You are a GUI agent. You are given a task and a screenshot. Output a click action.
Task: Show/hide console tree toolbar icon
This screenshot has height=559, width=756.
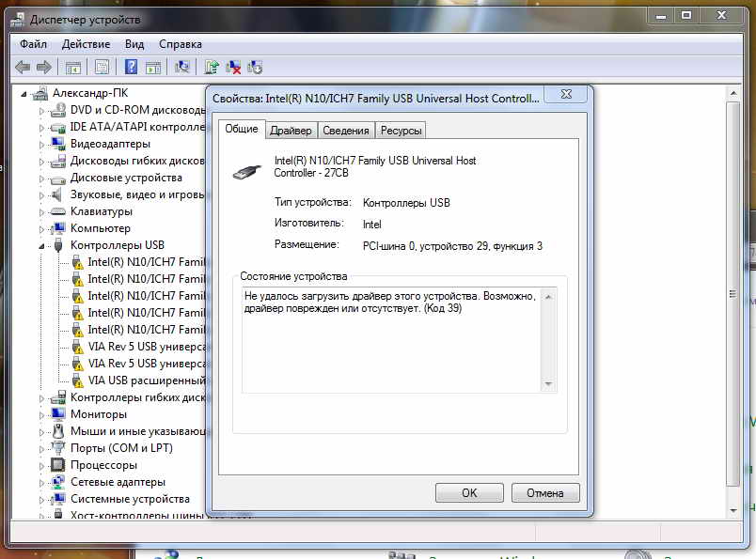coord(71,67)
